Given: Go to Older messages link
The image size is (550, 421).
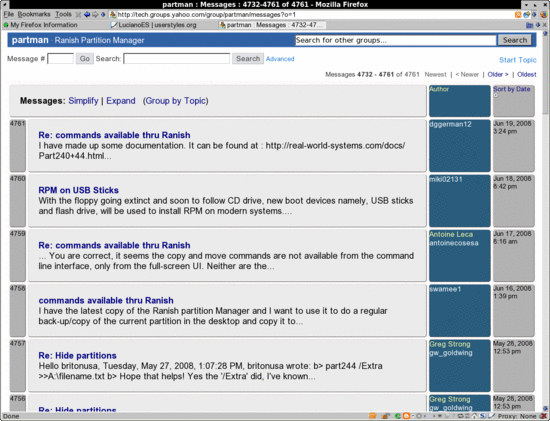Looking at the screenshot, I should coord(498,74).
